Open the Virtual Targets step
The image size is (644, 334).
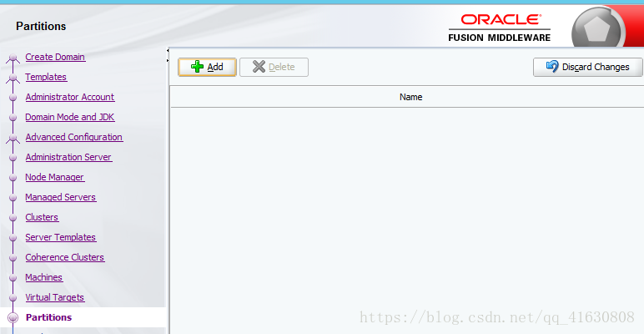[x=55, y=297]
